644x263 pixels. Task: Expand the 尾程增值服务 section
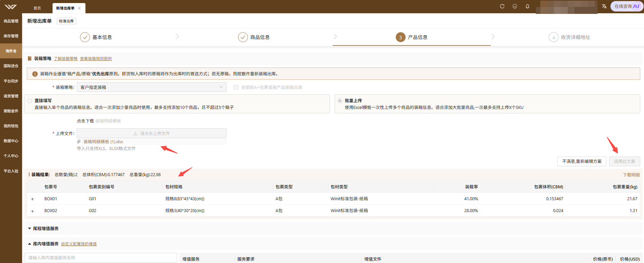[x=30, y=229]
